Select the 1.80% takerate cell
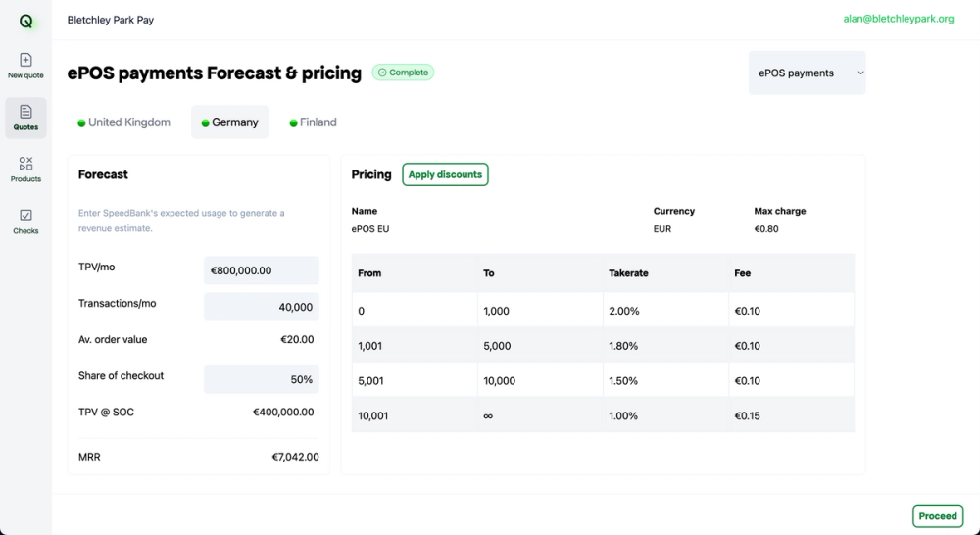Viewport: 980px width, 535px height. click(623, 346)
